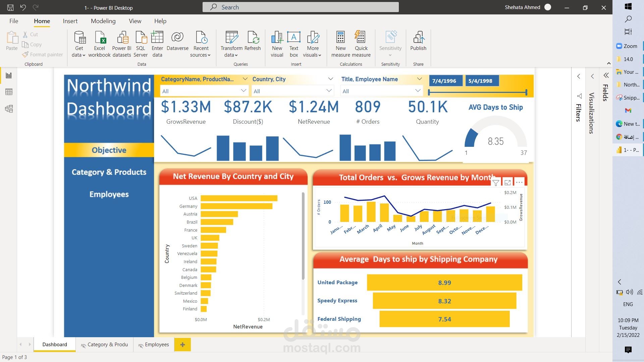Click the Get data icon
This screenshot has width=644, height=362.
tap(79, 38)
